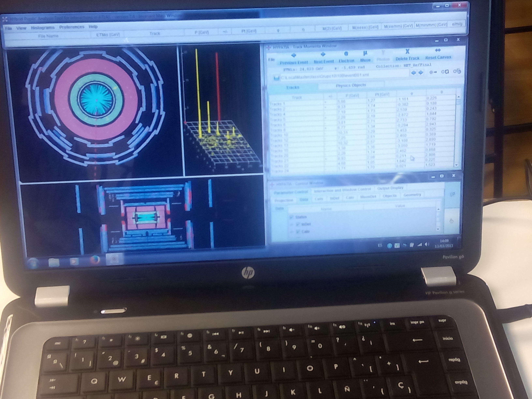Toggle the Status checkbox
This screenshot has width=532, height=399.
point(292,217)
